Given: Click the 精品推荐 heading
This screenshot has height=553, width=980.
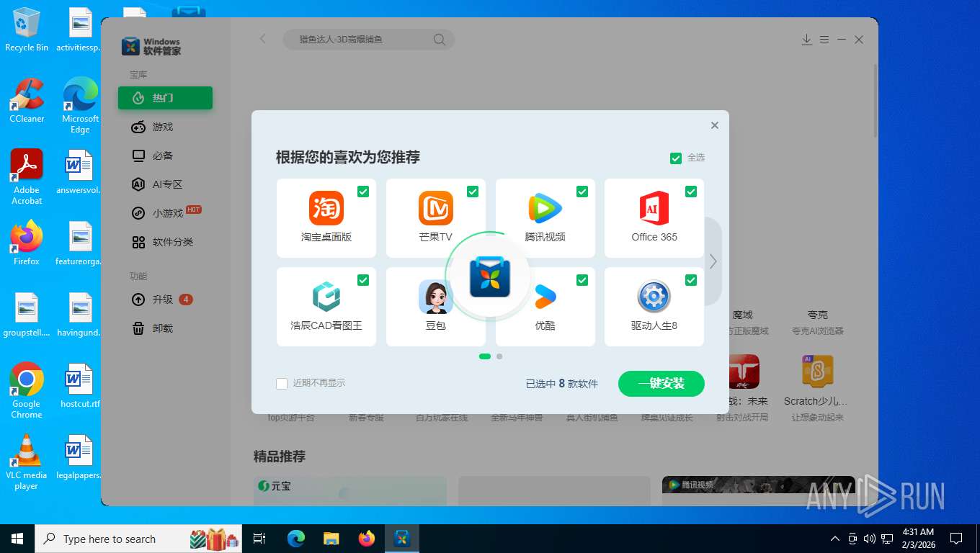Looking at the screenshot, I should (x=280, y=457).
